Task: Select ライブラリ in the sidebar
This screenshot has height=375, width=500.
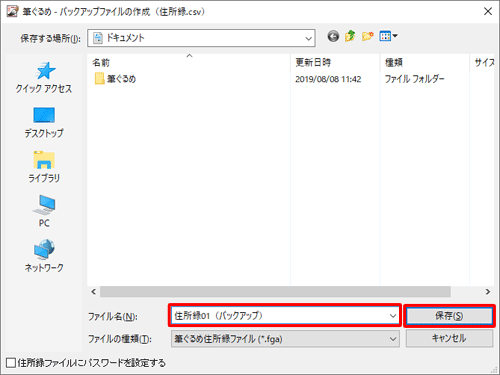Action: (x=44, y=167)
